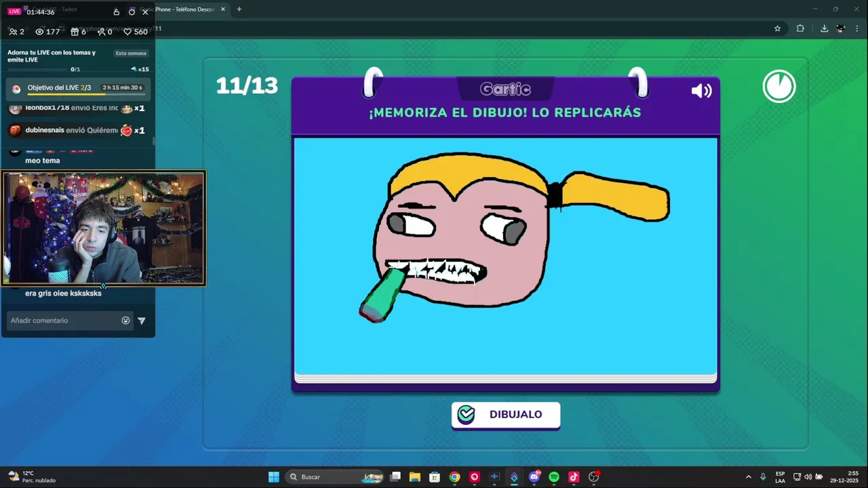This screenshot has height=488, width=868.
Task: Open the Windows Start menu
Action: [273, 477]
